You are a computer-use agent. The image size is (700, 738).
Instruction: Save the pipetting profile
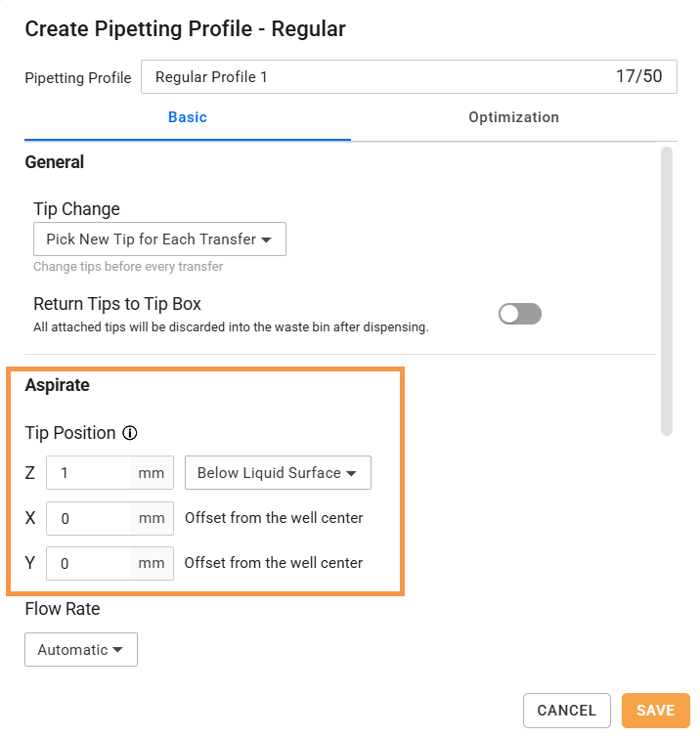(656, 711)
